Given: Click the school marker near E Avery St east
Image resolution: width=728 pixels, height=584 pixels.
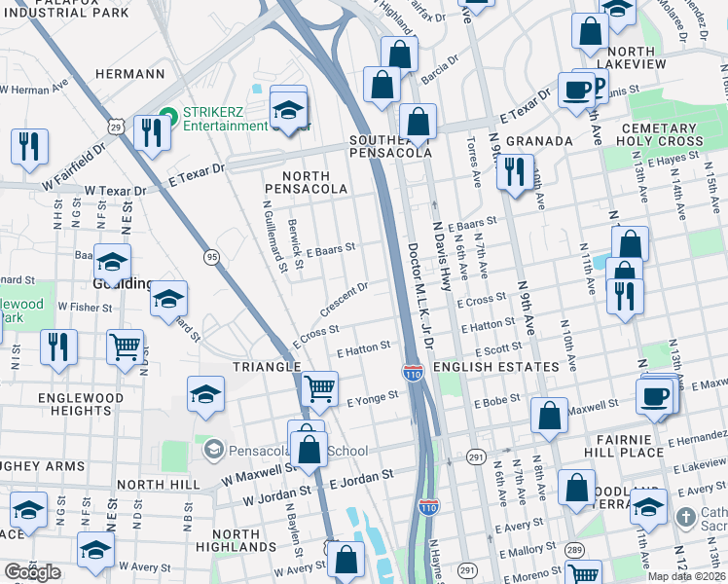Looking at the screenshot, I should click(x=649, y=510).
